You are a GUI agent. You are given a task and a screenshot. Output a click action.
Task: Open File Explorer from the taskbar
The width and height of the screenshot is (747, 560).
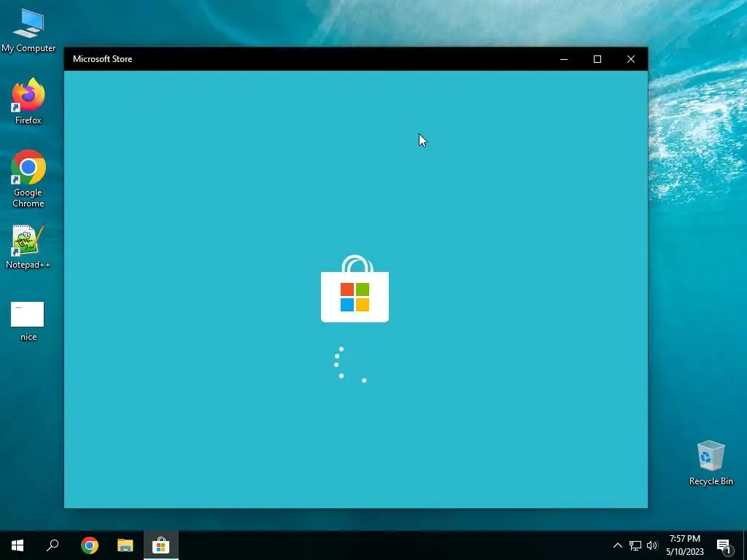[125, 545]
